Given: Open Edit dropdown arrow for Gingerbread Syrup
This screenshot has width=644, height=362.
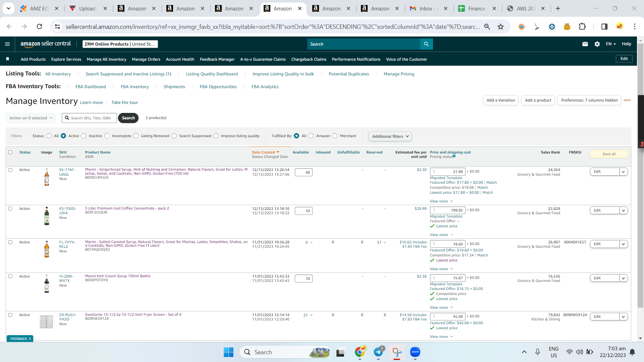Looking at the screenshot, I should tap(624, 172).
